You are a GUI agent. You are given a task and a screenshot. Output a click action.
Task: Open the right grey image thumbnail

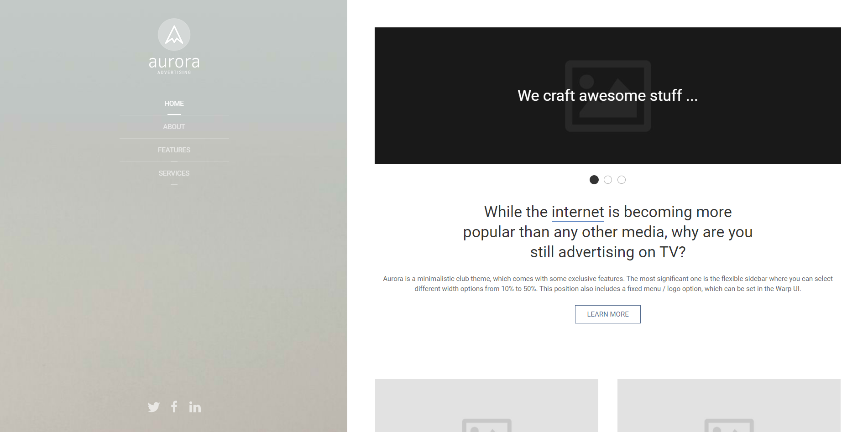pos(729,406)
